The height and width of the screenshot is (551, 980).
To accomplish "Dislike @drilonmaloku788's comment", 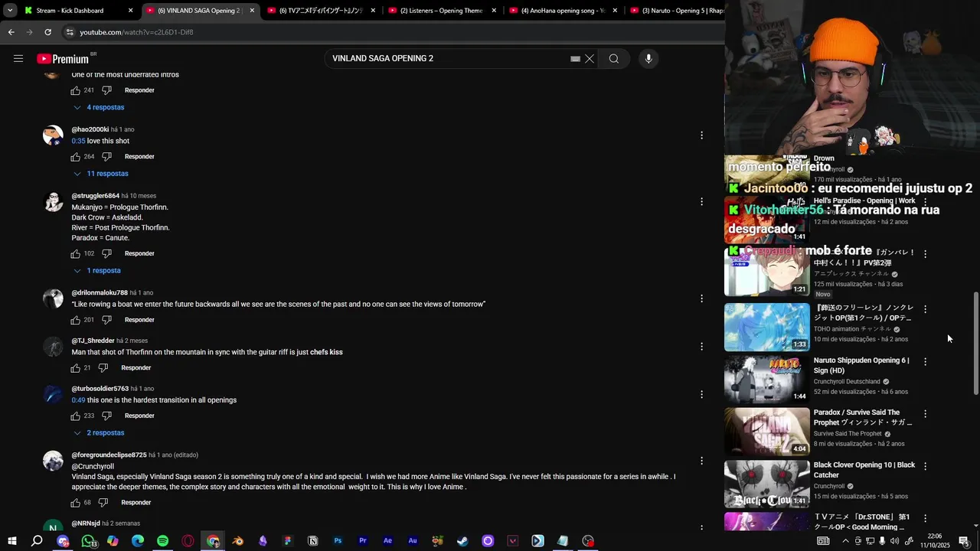I will 106,320.
